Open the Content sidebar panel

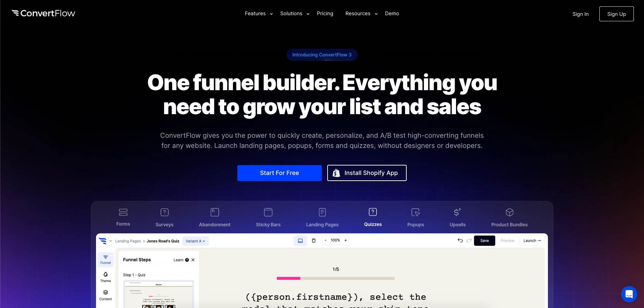[105, 295]
